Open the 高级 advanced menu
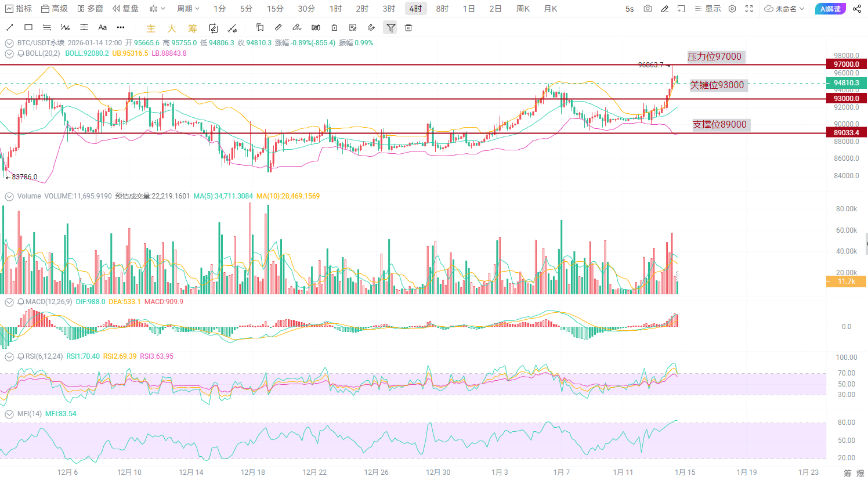This screenshot has height=480, width=868. 55,9
